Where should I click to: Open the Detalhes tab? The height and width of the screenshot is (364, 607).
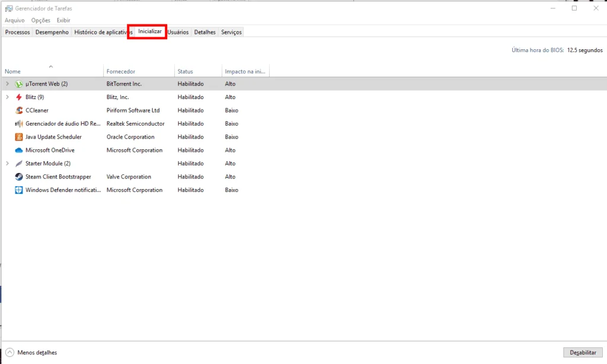point(205,32)
